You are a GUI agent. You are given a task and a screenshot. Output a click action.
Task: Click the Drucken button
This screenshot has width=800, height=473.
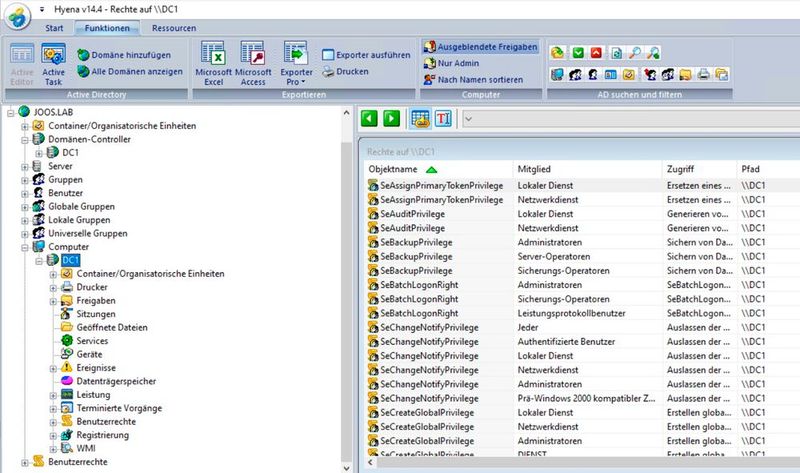(x=345, y=71)
